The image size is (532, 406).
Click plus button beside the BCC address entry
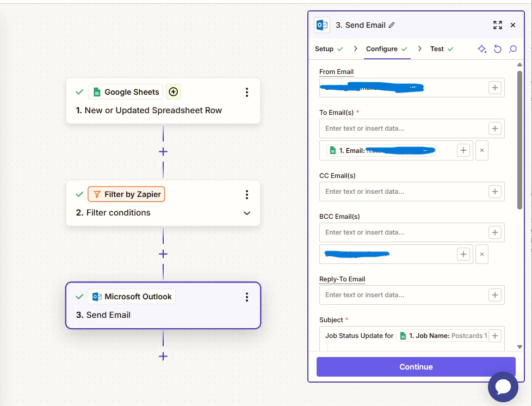point(463,254)
